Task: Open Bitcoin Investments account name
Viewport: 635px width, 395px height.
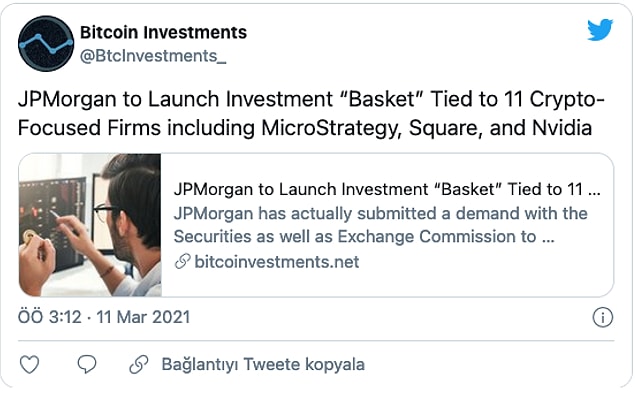Action: (x=163, y=32)
